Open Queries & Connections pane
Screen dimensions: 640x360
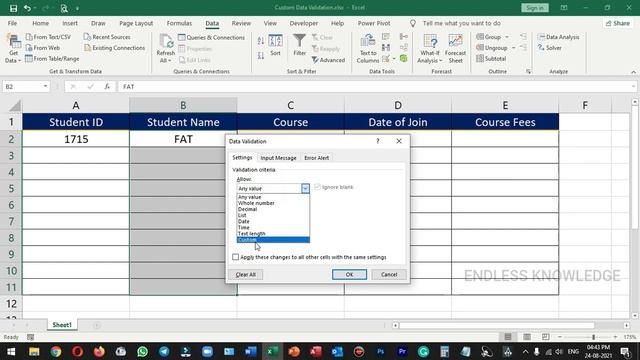(x=211, y=38)
